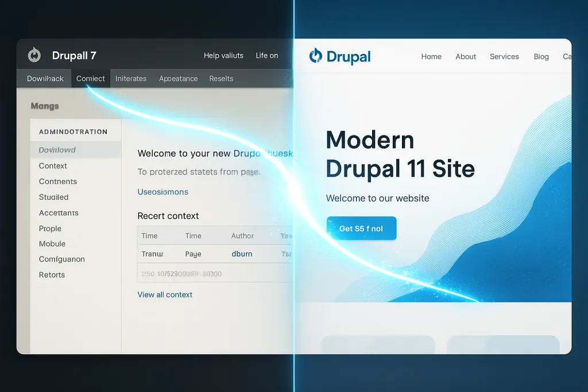This screenshot has width=588, height=392.
Task: Click the Tranur table cell
Action: point(152,254)
